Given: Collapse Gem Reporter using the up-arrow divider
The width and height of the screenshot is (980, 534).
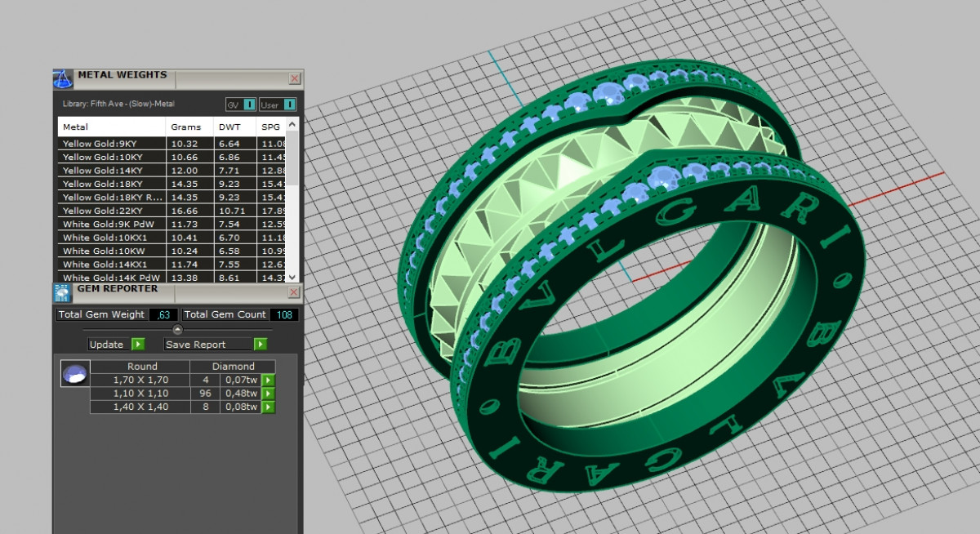Looking at the screenshot, I should tap(177, 330).
